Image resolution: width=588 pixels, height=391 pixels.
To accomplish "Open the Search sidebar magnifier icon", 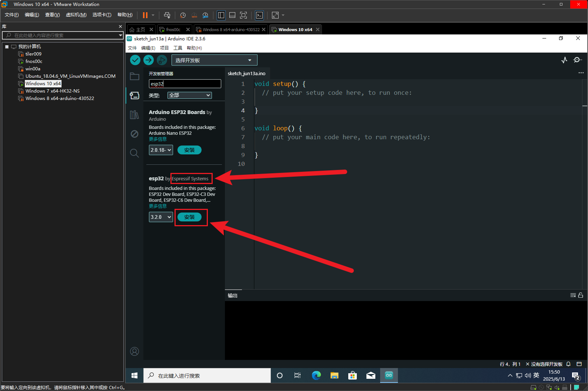I will pyautogui.click(x=134, y=153).
